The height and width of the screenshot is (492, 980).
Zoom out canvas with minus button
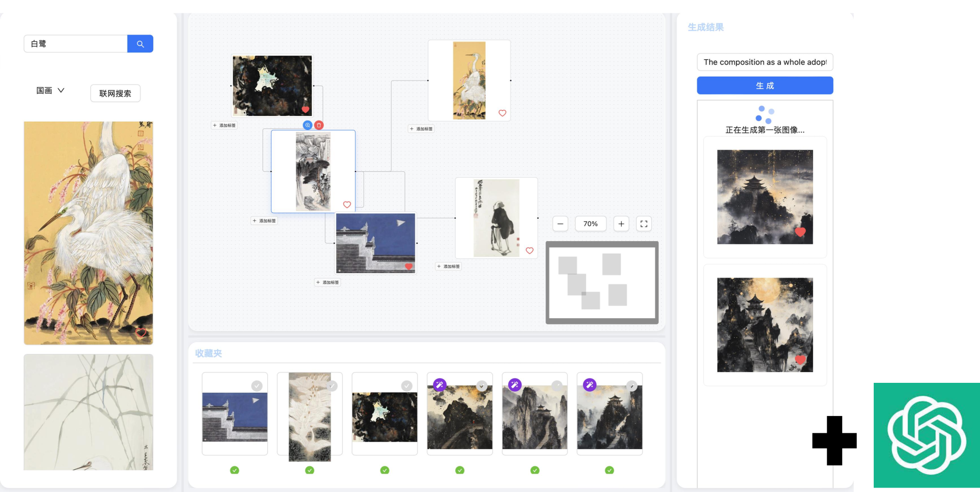(560, 224)
